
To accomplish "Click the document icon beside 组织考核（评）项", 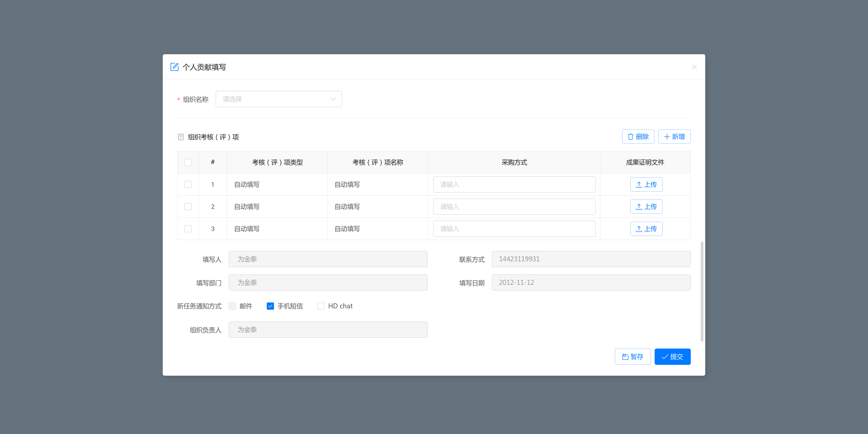I will pyautogui.click(x=181, y=137).
